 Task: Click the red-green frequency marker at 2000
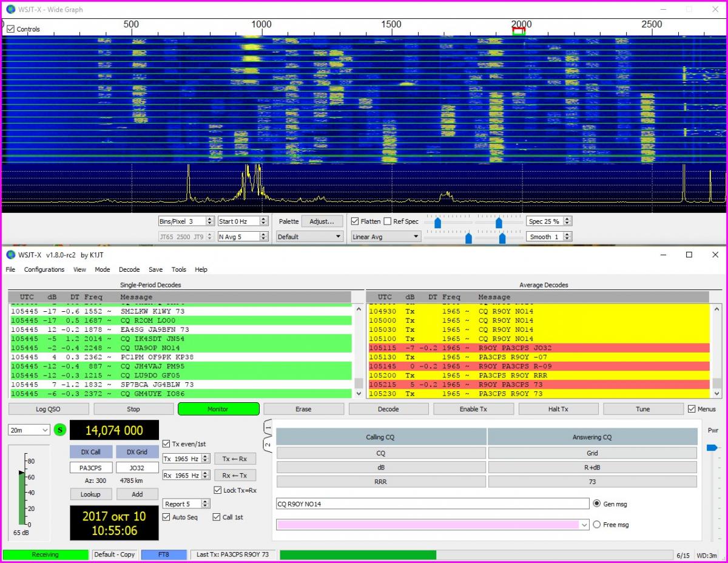tap(518, 31)
